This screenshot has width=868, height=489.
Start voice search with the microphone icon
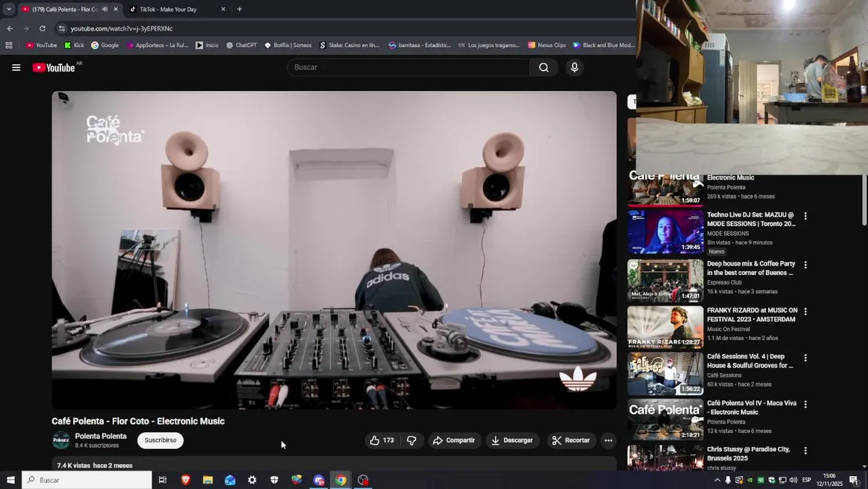click(575, 67)
